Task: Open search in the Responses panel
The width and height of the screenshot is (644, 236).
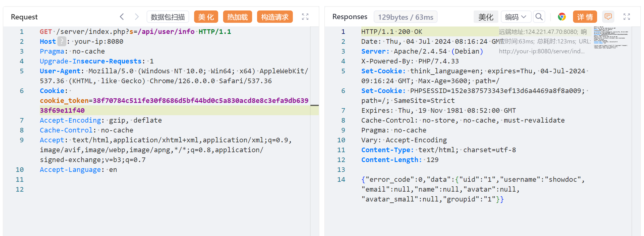Action: tap(539, 17)
